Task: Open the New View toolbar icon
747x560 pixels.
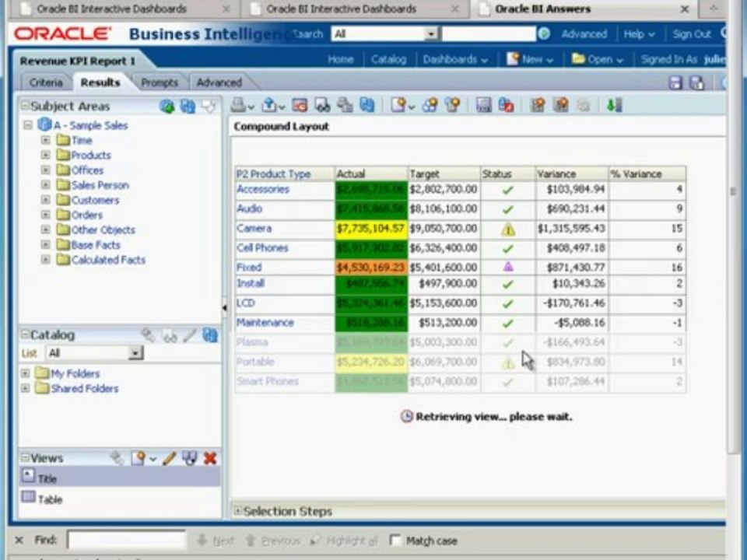Action: (x=402, y=105)
